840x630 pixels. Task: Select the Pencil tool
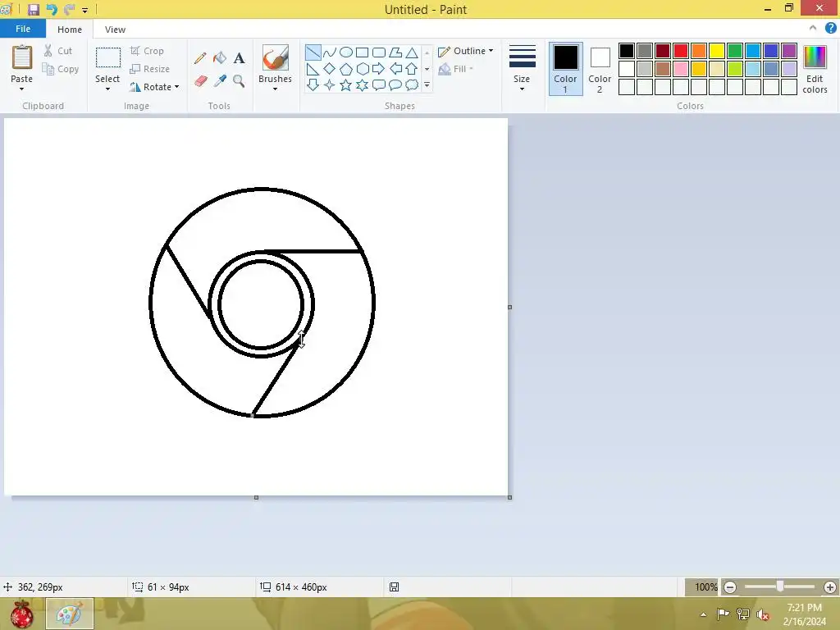200,58
